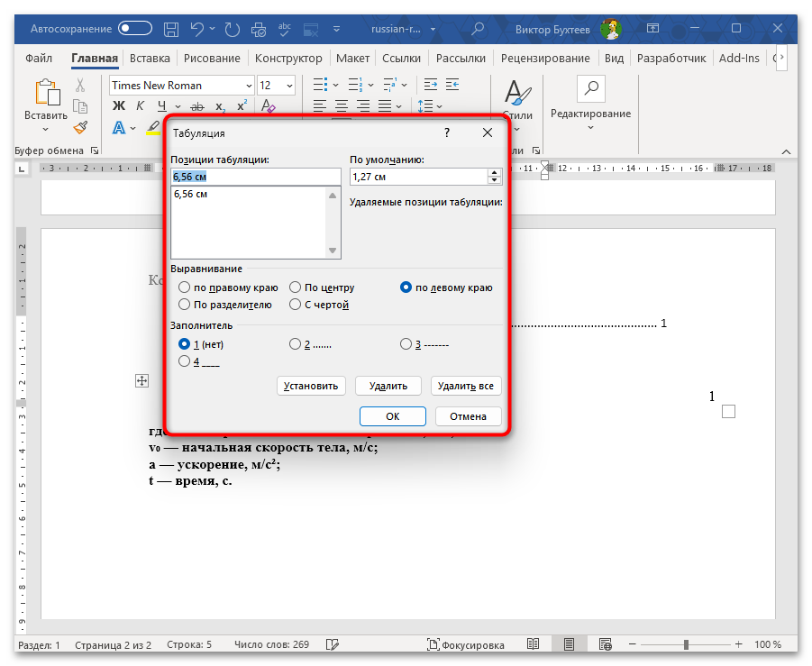Viewport: 812px width, 666px height.
Task: Select 'по правому краю' alignment
Action: pyautogui.click(x=228, y=287)
